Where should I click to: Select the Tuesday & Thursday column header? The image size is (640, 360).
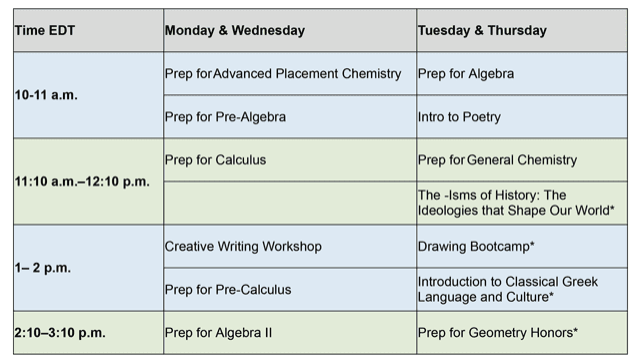click(522, 30)
